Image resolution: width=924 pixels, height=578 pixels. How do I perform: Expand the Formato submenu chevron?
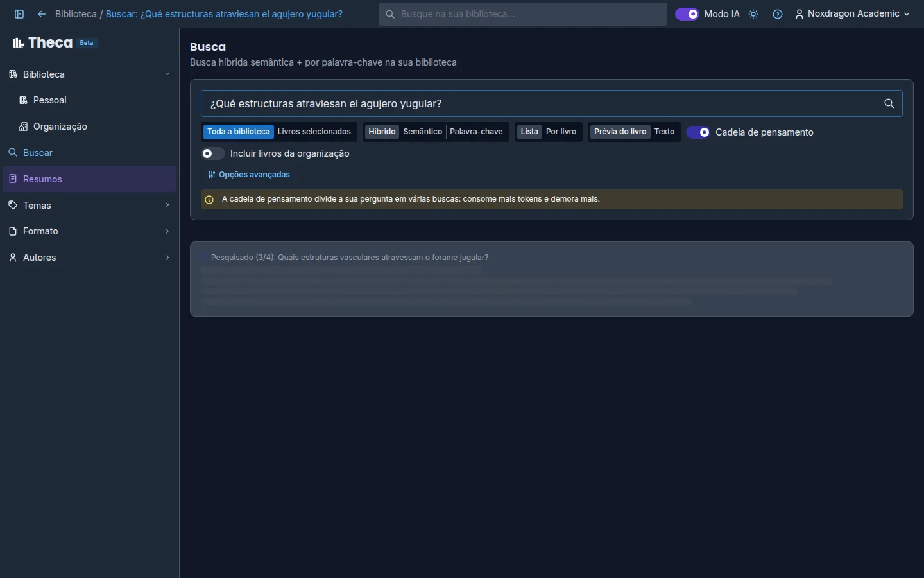click(167, 231)
